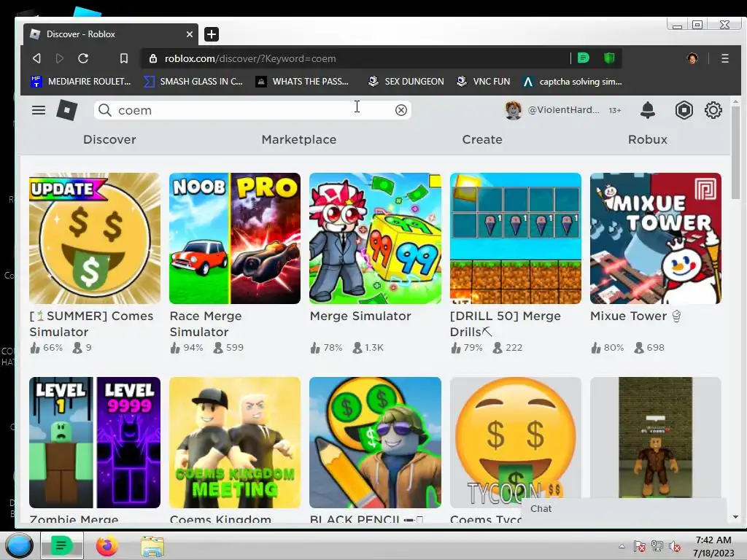This screenshot has width=747, height=560.
Task: Select the Discover - Roblox browser tab
Action: [x=111, y=34]
